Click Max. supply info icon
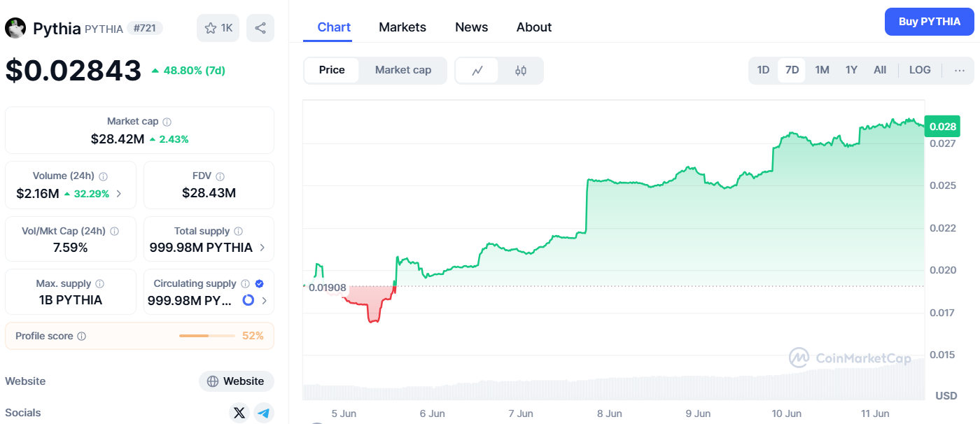 [99, 284]
